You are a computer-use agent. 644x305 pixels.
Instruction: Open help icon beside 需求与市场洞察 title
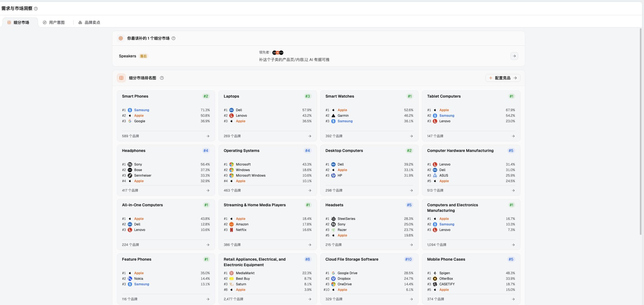(36, 9)
